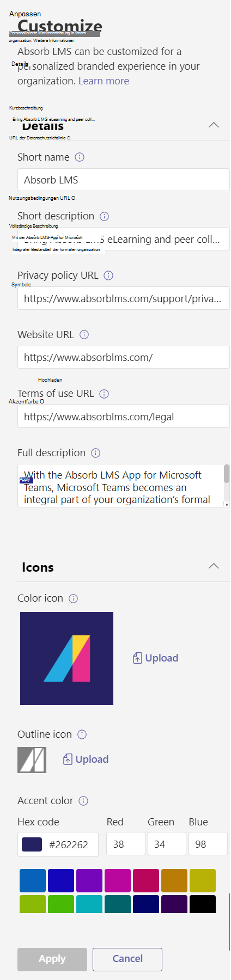Screen dimensions: 231x980
Task: Collapse the Details section chevron
Action: [x=214, y=125]
